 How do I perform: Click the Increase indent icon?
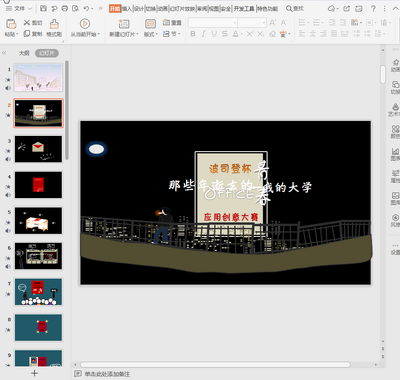click(343, 23)
